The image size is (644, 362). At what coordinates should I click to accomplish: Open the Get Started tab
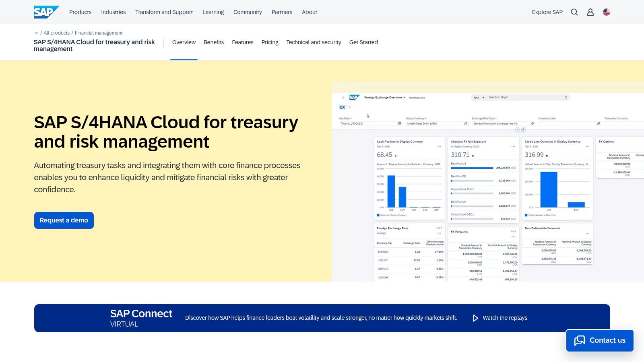pos(363,42)
